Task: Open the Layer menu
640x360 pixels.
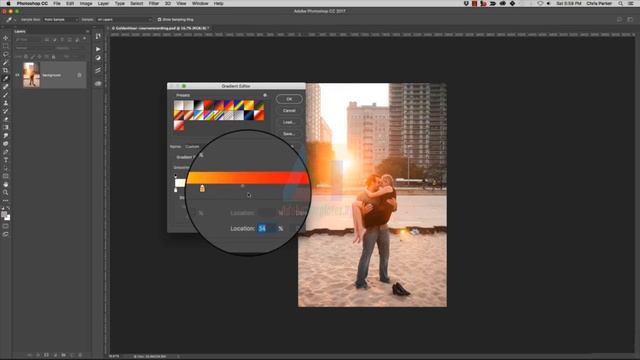Action: (103, 3)
